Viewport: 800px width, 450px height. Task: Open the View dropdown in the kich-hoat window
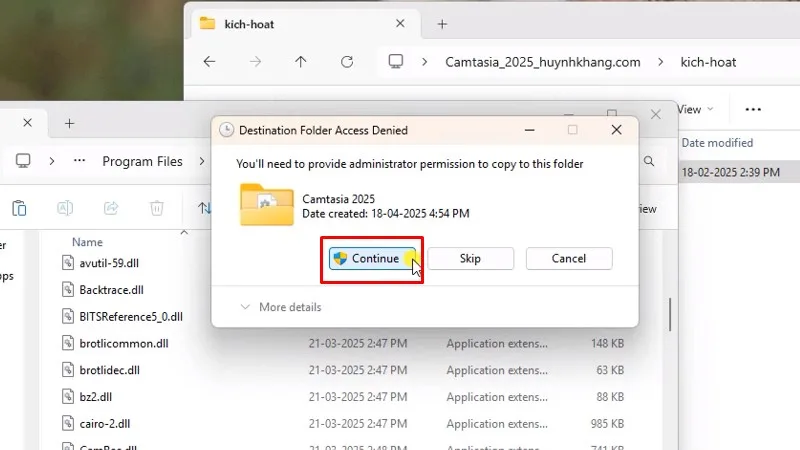coord(695,109)
